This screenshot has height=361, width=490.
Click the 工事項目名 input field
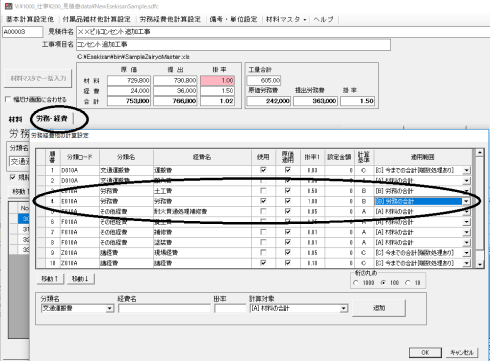[x=233, y=45]
